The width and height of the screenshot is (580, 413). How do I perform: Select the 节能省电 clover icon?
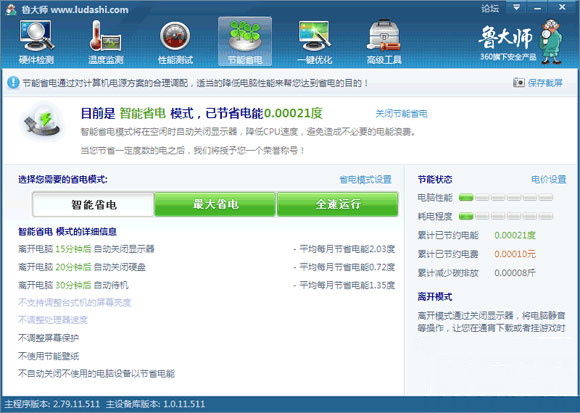pyautogui.click(x=245, y=41)
